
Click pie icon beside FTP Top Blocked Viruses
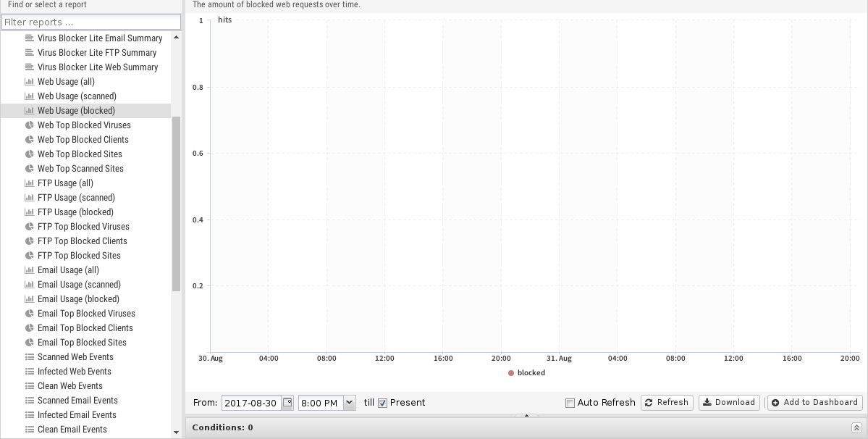click(30, 227)
